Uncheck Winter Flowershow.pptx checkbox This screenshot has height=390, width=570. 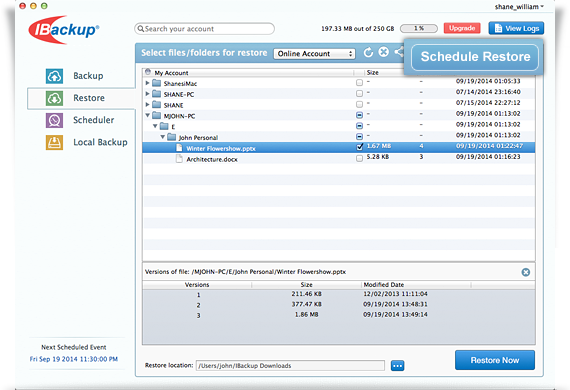360,147
